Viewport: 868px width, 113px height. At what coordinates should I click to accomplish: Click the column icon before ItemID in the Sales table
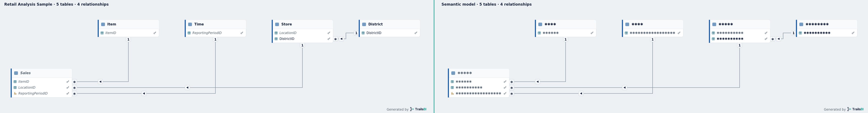(x=15, y=82)
